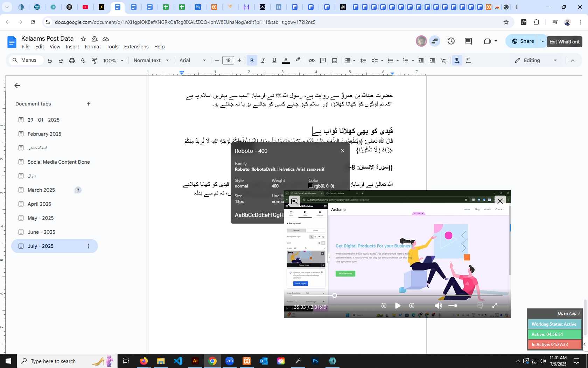The width and height of the screenshot is (588, 368).
Task: Expand the video to fullscreen
Action: (x=495, y=306)
